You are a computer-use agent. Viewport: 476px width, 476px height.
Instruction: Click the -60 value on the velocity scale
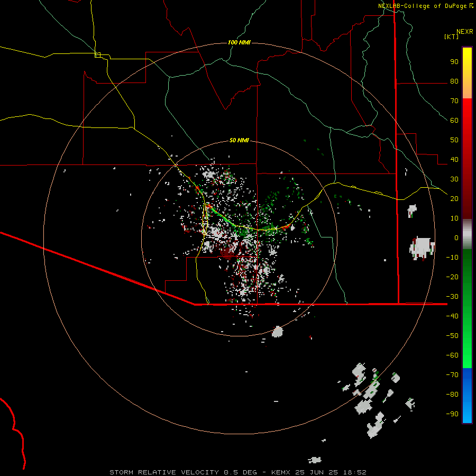(452, 355)
